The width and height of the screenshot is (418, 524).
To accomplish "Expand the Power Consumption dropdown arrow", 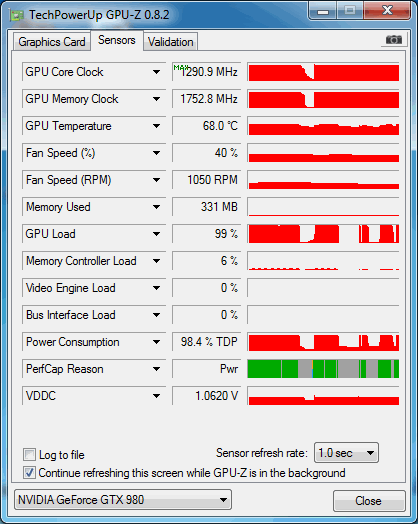I will (156, 342).
